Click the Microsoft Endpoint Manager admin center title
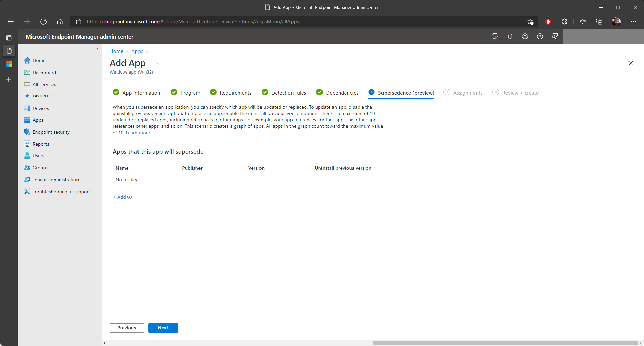This screenshot has height=346, width=644. pos(80,37)
